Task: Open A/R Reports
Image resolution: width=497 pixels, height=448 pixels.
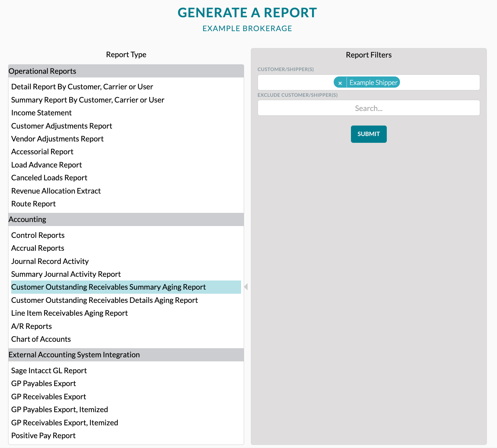Action: click(31, 326)
